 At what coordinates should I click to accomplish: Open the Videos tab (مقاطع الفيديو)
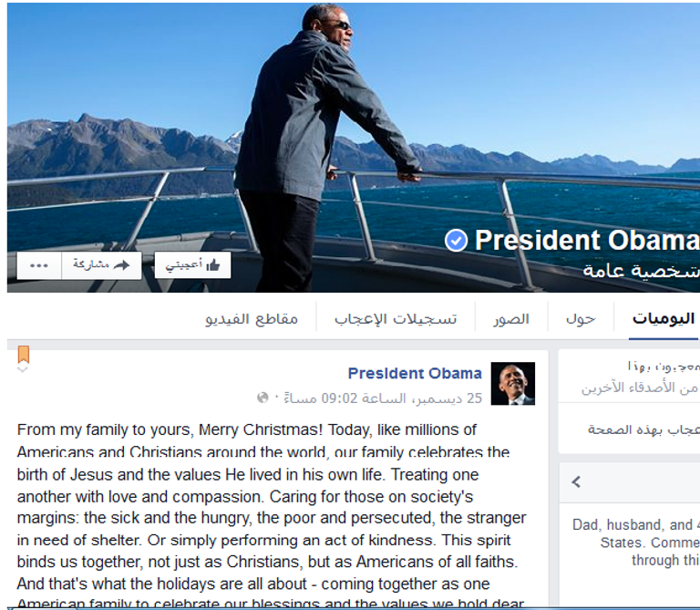(252, 319)
